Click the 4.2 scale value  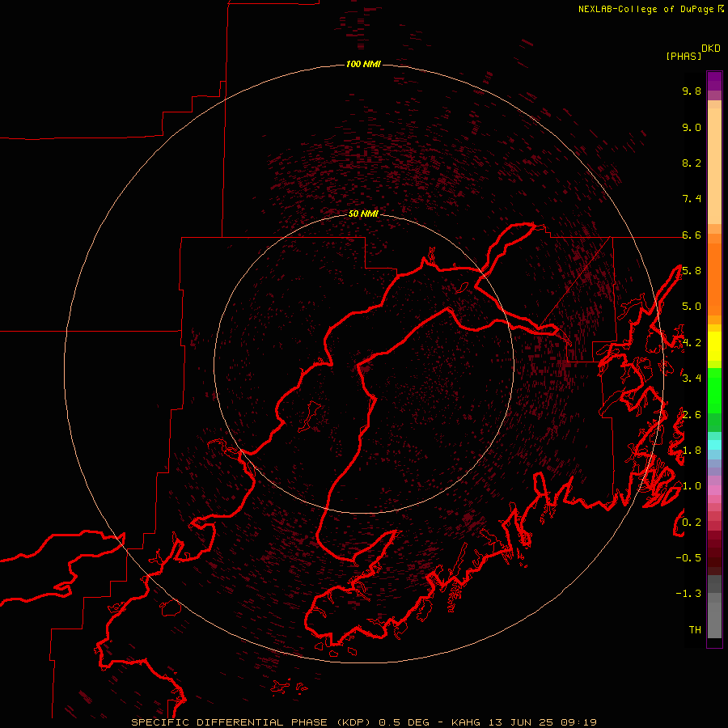[x=692, y=343]
